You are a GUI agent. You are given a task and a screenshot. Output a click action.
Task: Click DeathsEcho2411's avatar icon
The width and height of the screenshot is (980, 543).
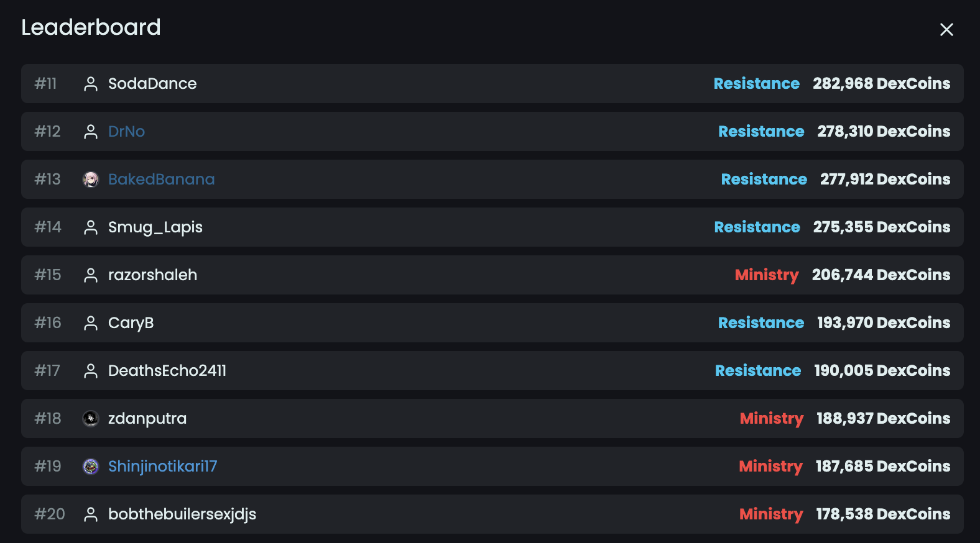(91, 370)
